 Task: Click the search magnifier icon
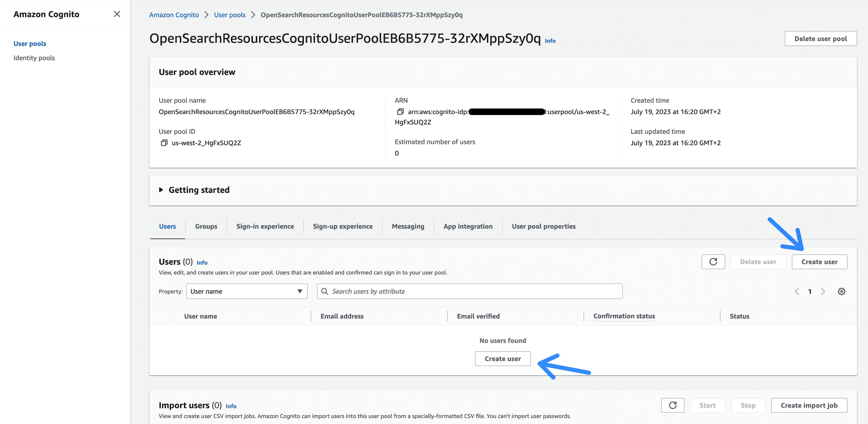pos(324,291)
